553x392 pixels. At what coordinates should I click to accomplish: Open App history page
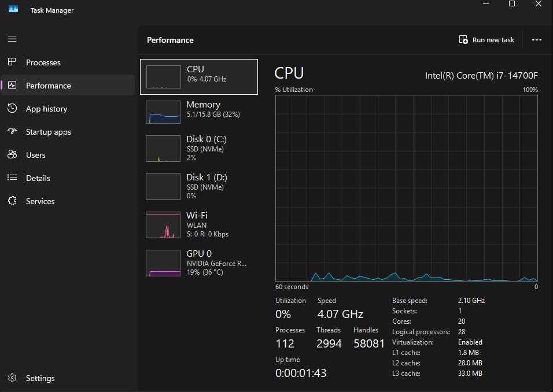pos(68,109)
